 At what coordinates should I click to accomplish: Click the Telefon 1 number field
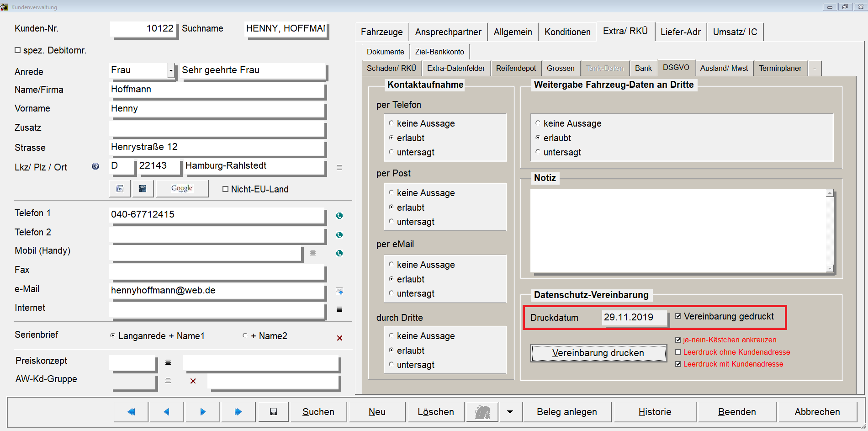point(217,215)
